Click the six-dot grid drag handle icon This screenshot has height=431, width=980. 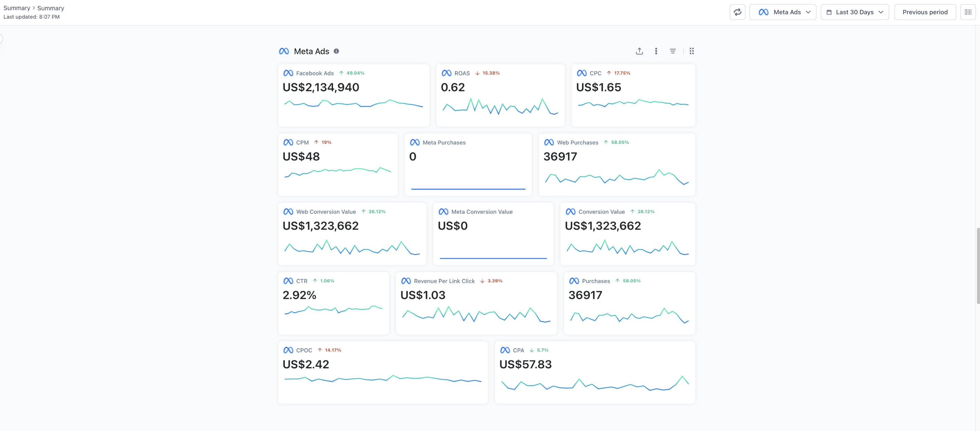692,51
